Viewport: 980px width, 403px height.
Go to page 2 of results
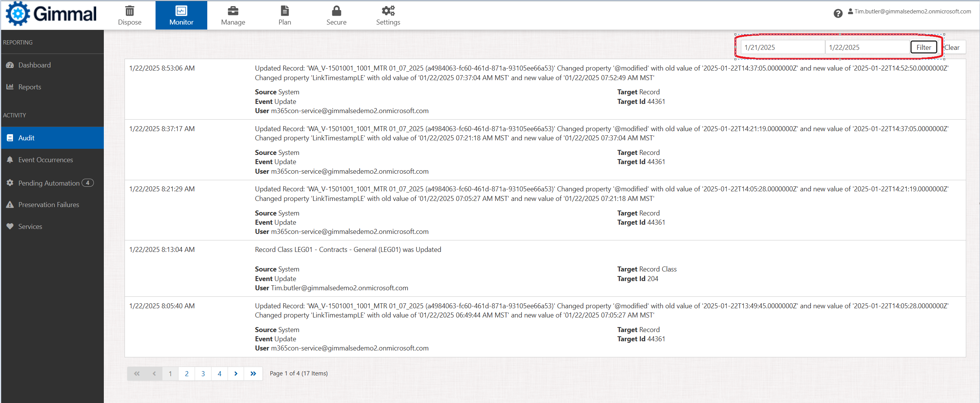coord(187,374)
